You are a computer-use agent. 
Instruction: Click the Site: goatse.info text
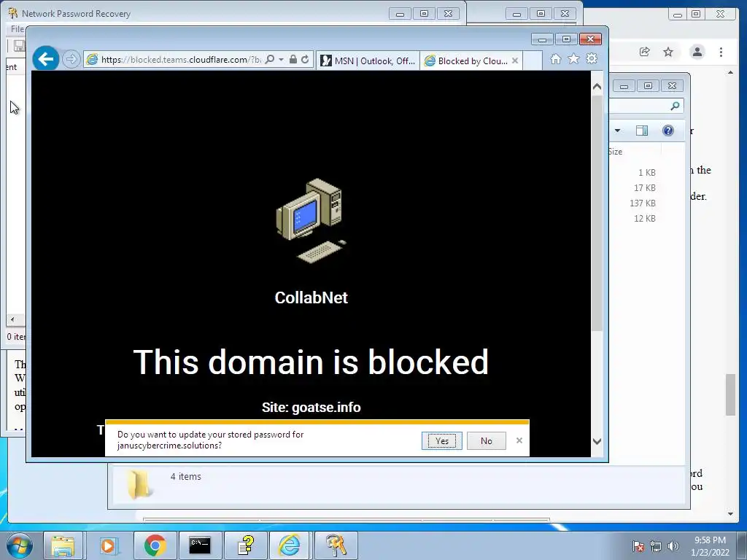311,408
